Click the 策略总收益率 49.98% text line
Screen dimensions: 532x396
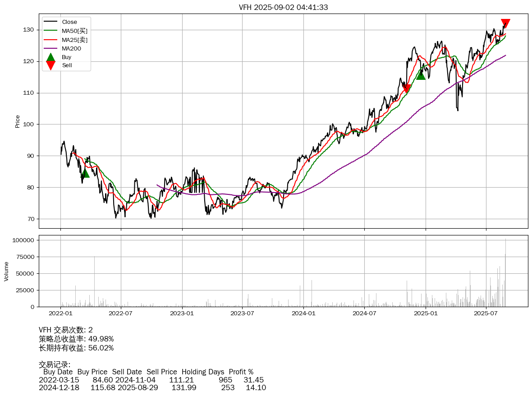(x=76, y=339)
